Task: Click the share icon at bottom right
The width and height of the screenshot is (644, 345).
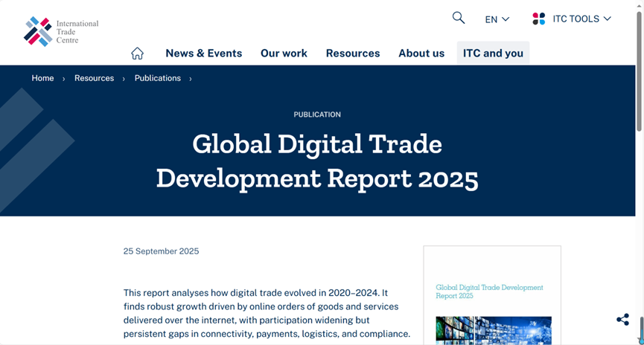Action: 622,320
